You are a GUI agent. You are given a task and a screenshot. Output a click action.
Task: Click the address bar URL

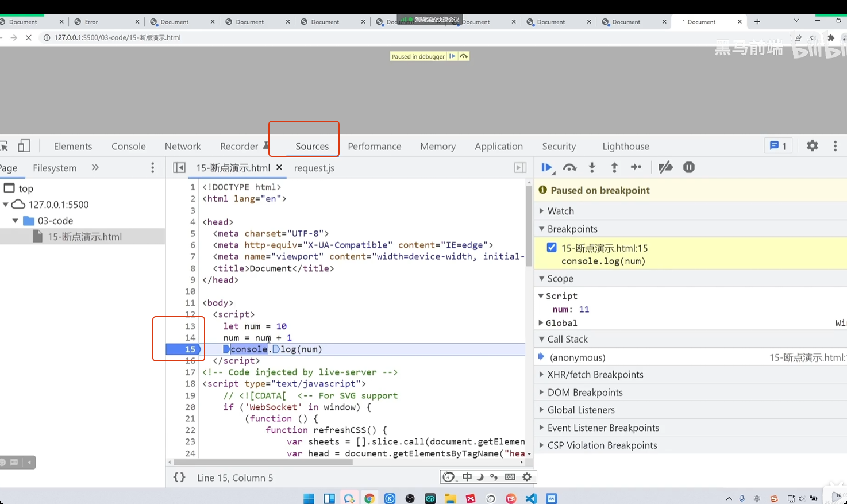pos(117,37)
